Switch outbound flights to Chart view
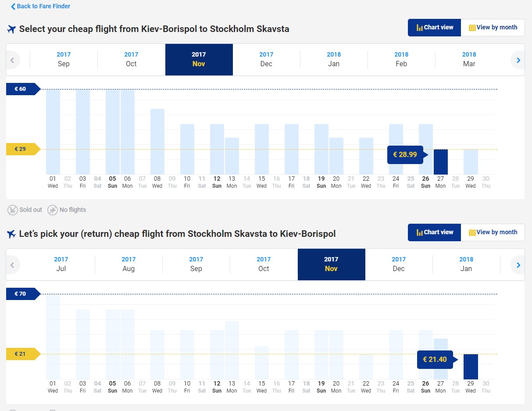532x411 pixels. point(434,27)
